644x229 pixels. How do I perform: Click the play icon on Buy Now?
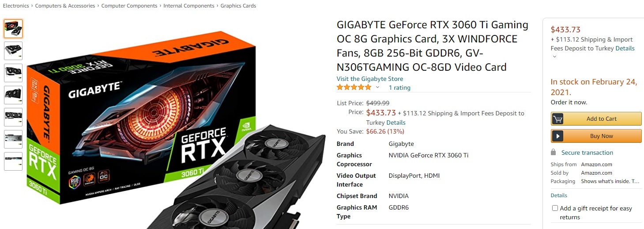557,136
